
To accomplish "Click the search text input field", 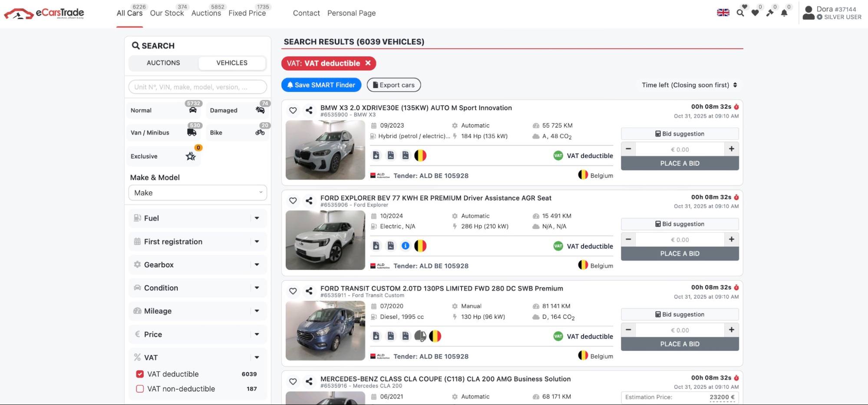I will [198, 87].
